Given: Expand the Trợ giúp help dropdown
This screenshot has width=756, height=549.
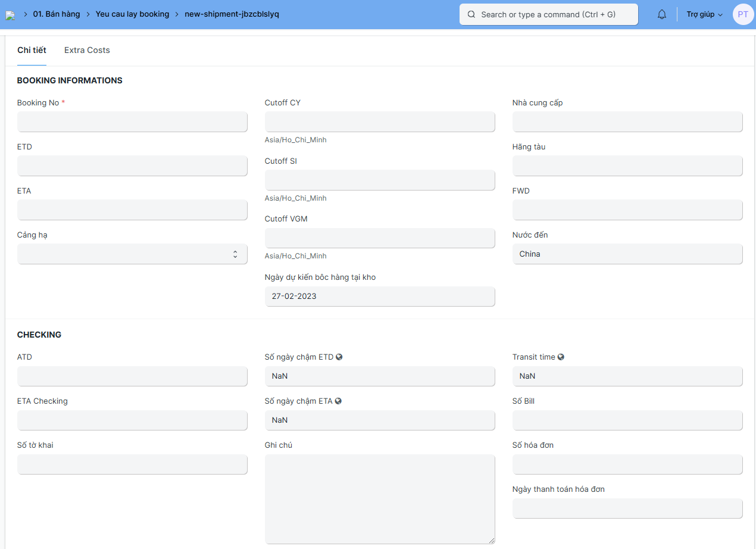Looking at the screenshot, I should pos(704,14).
